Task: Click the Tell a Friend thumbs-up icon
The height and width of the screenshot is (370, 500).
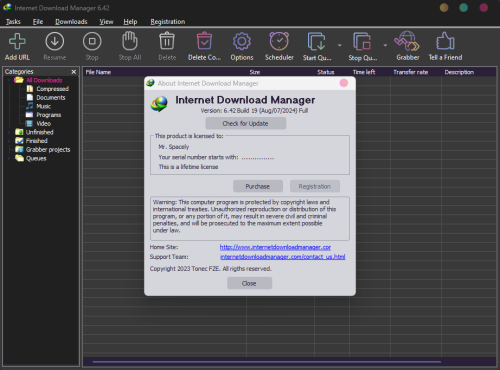Action: 445,41
